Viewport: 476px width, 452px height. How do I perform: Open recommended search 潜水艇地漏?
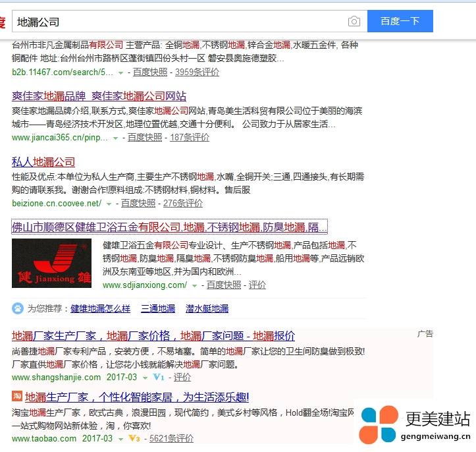tap(207, 309)
